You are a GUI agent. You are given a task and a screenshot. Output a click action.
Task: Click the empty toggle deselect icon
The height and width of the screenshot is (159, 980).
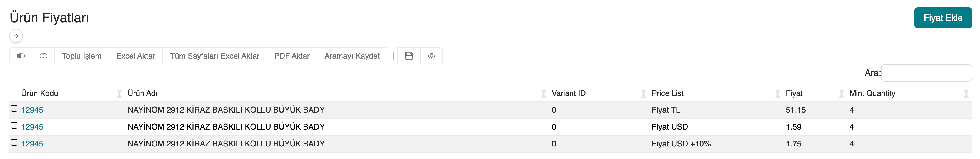(x=43, y=56)
